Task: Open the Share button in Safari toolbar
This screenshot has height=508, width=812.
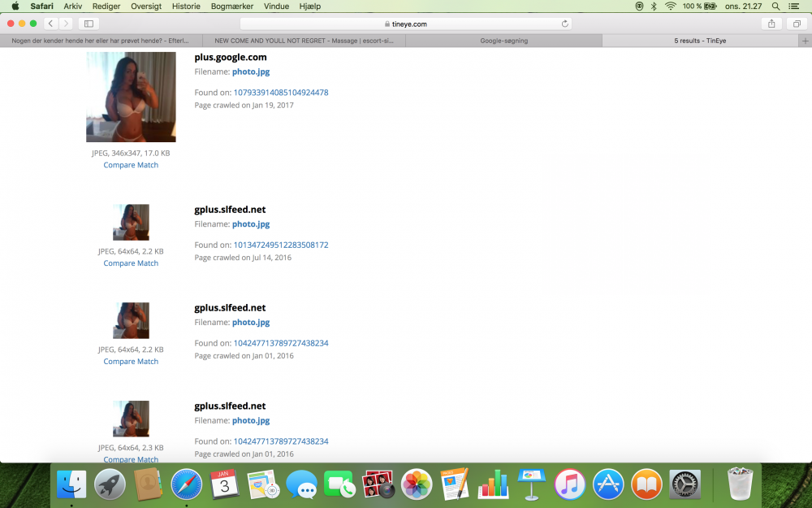Action: coord(771,24)
